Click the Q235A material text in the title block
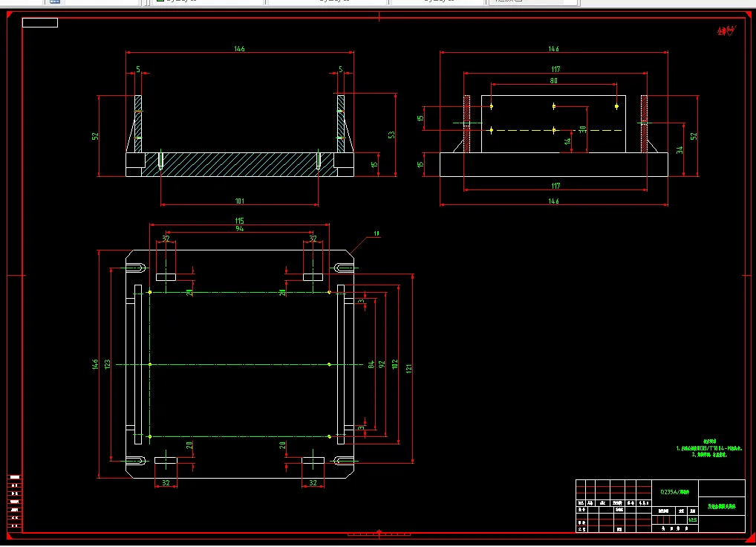Image resolution: width=756 pixels, height=547 pixels. [674, 492]
